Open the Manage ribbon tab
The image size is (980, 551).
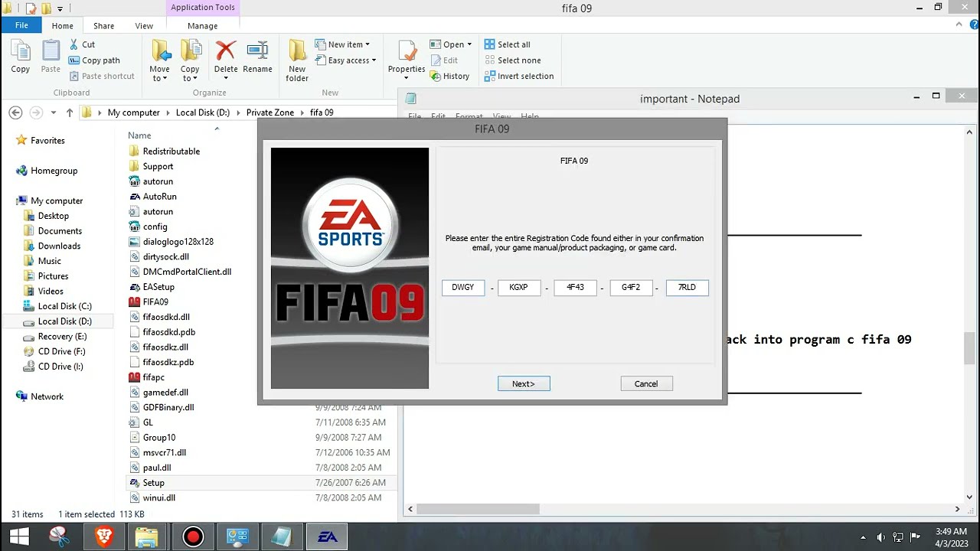pos(202,26)
